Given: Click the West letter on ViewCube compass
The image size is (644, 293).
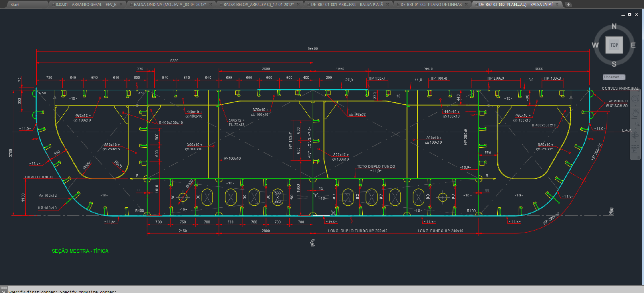Looking at the screenshot, I should 595,45.
